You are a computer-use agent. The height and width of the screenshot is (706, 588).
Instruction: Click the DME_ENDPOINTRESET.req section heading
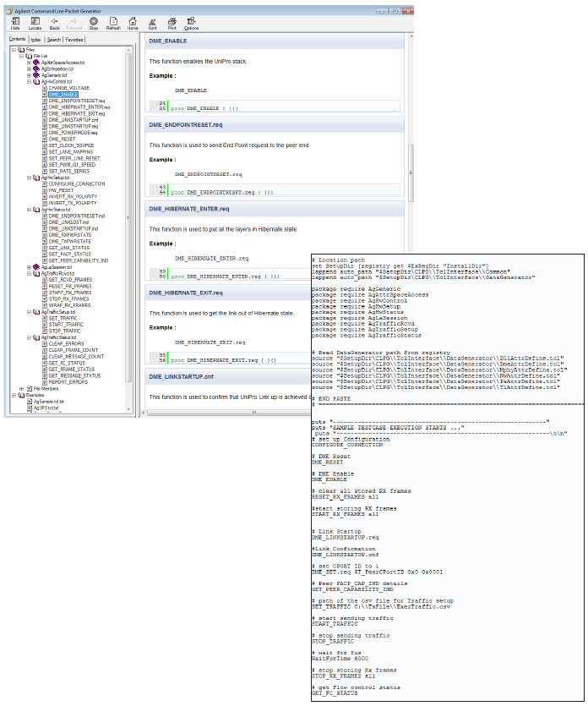(186, 125)
